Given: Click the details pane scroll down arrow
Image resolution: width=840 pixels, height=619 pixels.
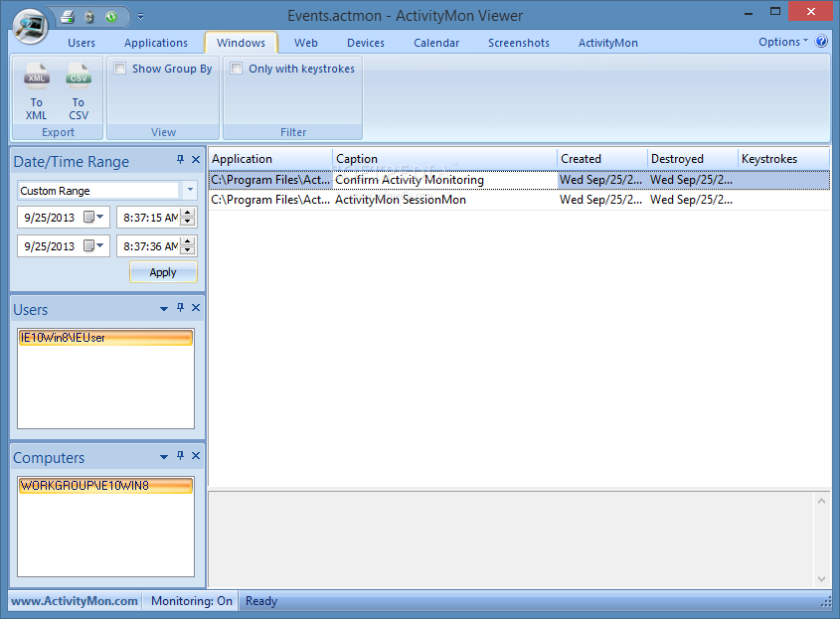Looking at the screenshot, I should (x=821, y=579).
